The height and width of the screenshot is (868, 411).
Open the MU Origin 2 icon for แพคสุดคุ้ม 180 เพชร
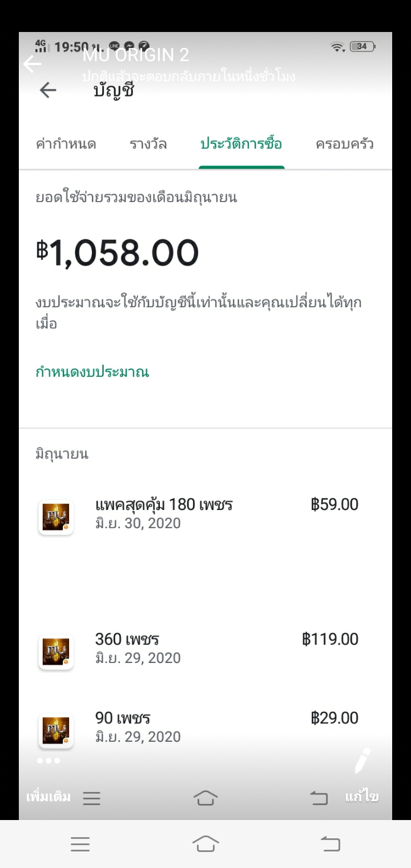(56, 517)
